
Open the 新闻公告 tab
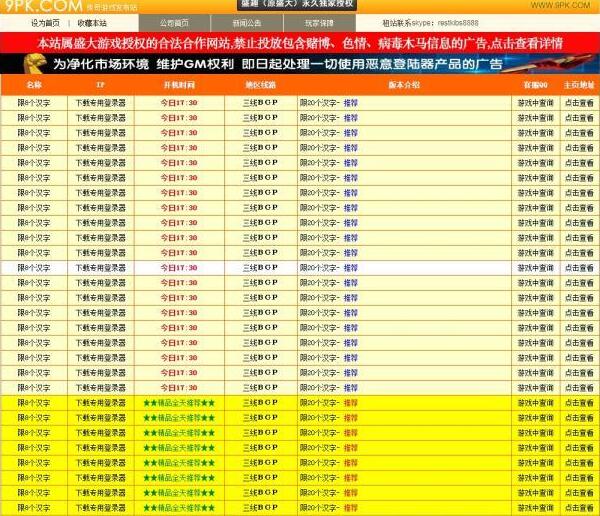click(247, 22)
